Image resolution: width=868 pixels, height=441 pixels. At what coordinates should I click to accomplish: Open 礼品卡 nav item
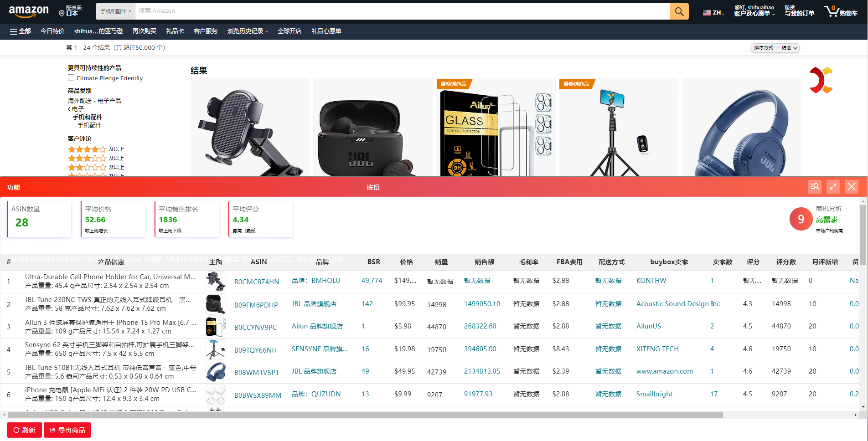click(x=175, y=31)
